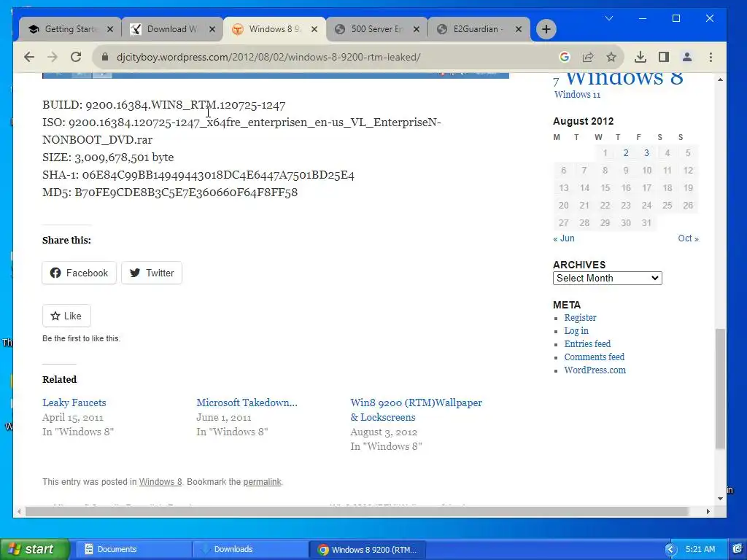Image resolution: width=747 pixels, height=560 pixels.
Task: Select Chrome Windows 8 9200 taskbar button
Action: pos(368,550)
